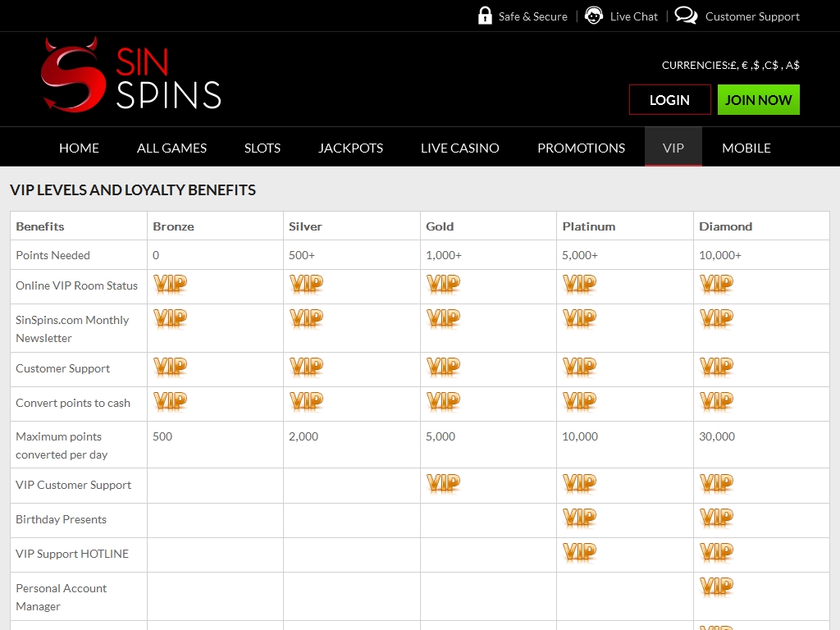Image resolution: width=840 pixels, height=630 pixels.
Task: Select the VIP navigation tab
Action: click(x=673, y=148)
